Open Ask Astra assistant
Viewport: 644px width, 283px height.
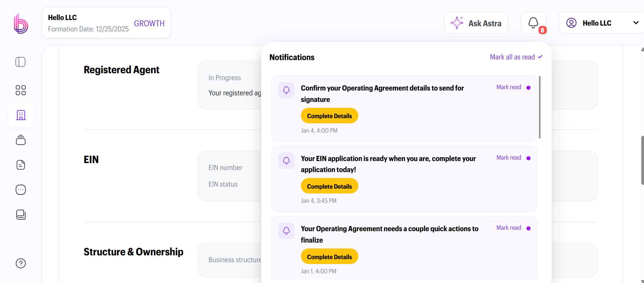[x=476, y=23]
